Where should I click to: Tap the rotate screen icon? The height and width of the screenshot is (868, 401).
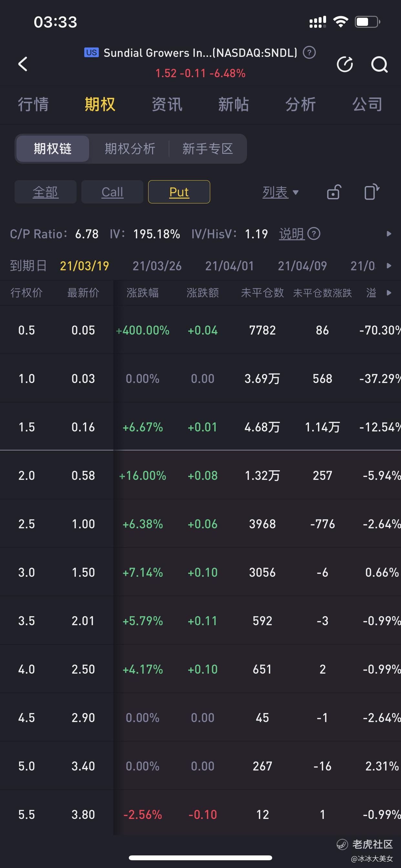372,192
